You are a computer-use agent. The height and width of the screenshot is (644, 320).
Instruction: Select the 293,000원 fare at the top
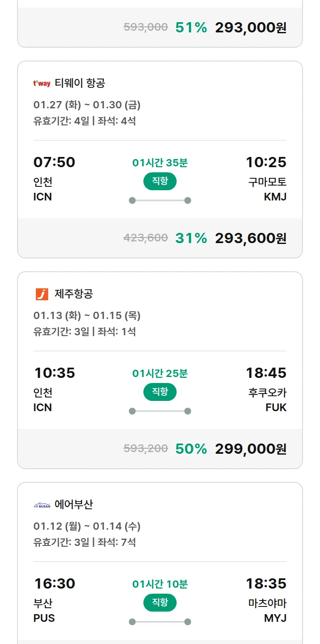(x=250, y=27)
